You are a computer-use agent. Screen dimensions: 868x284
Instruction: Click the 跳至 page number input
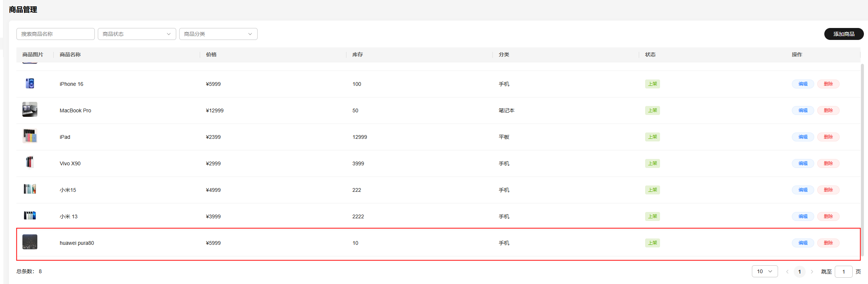pyautogui.click(x=843, y=272)
